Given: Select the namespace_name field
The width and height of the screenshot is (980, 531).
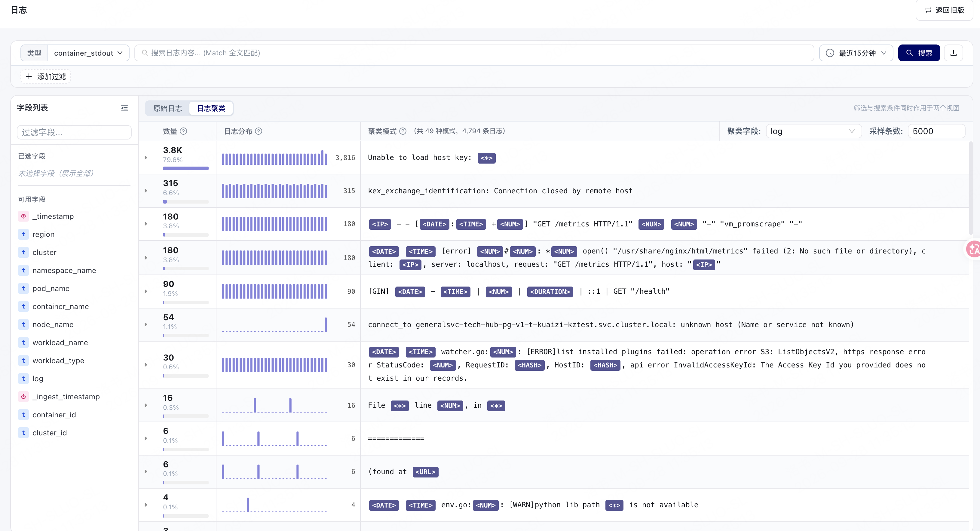Looking at the screenshot, I should [x=64, y=271].
